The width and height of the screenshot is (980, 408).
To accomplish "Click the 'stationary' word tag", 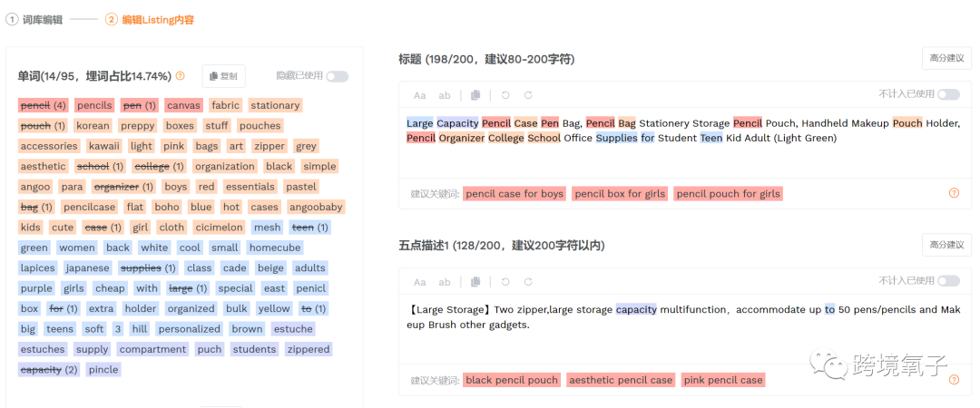I will (x=275, y=105).
